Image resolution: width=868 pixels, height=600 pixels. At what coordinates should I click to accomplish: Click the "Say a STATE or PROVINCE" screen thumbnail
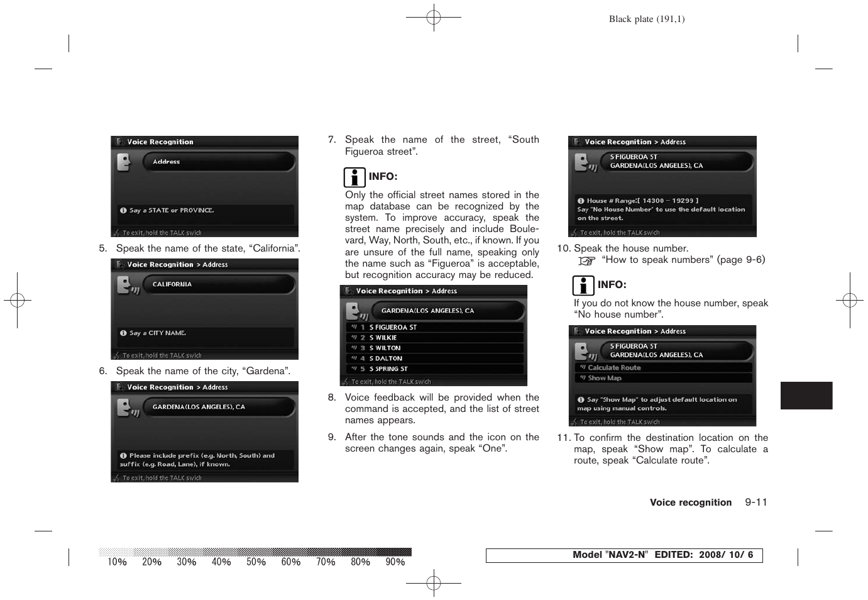[204, 186]
